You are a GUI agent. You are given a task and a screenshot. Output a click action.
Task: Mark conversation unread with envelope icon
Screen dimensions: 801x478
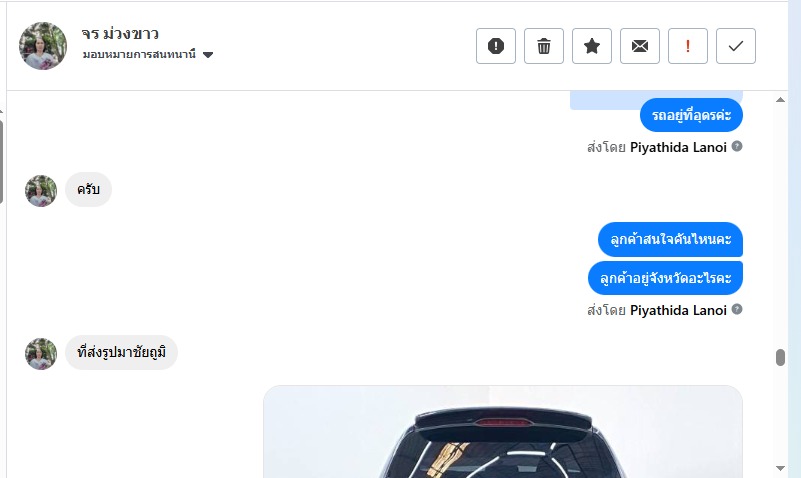click(x=640, y=46)
